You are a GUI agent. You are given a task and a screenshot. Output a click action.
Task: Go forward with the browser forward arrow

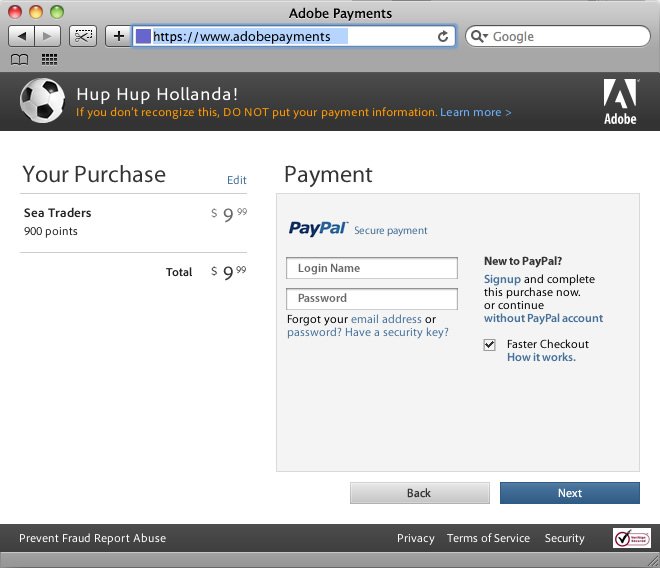click(x=48, y=36)
